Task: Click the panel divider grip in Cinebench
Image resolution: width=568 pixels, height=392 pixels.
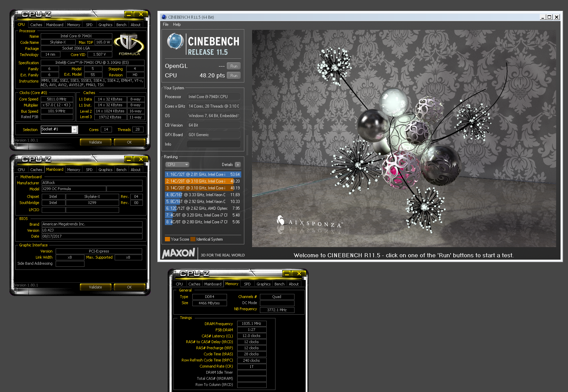Action: click(x=247, y=145)
